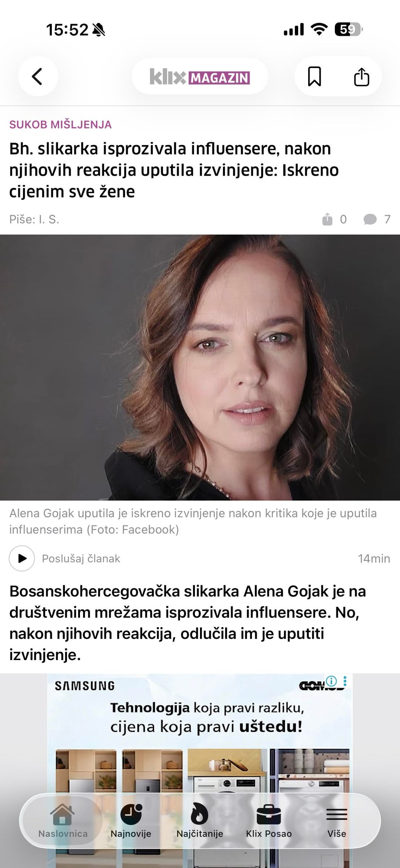The height and width of the screenshot is (868, 400).
Task: Open the Više hamburger menu
Action: 337,820
